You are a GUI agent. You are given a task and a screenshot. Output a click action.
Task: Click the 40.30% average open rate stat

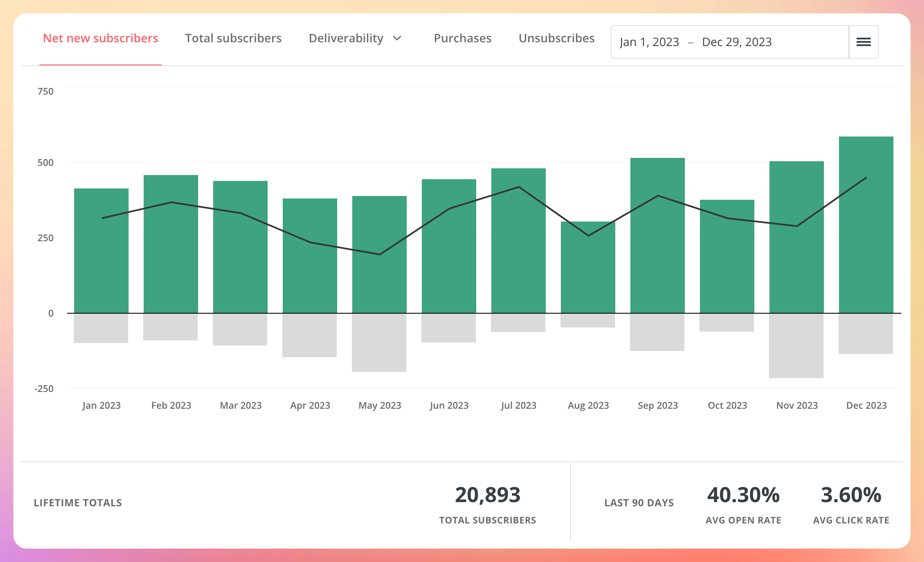pyautogui.click(x=743, y=495)
